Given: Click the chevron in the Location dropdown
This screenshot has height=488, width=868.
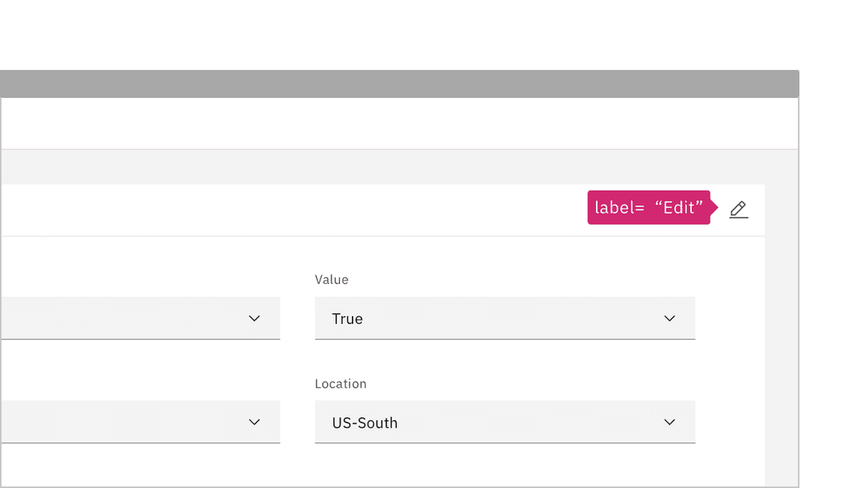Looking at the screenshot, I should tap(669, 422).
